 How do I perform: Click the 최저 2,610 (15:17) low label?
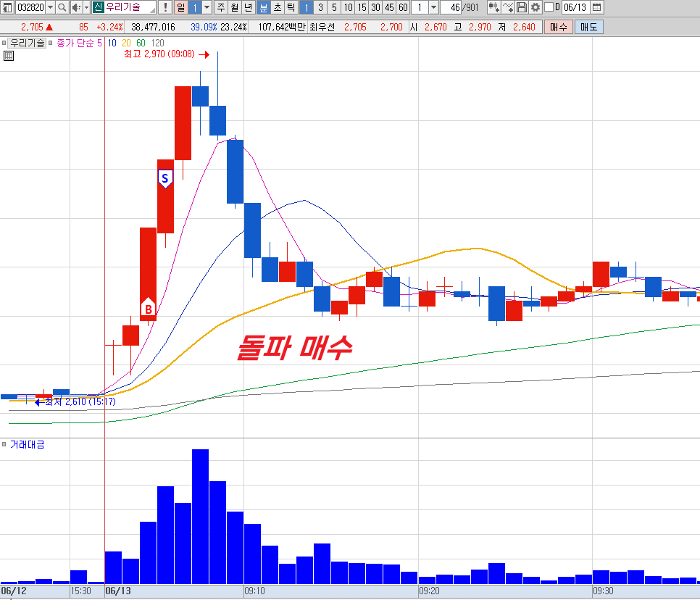[x=80, y=401]
